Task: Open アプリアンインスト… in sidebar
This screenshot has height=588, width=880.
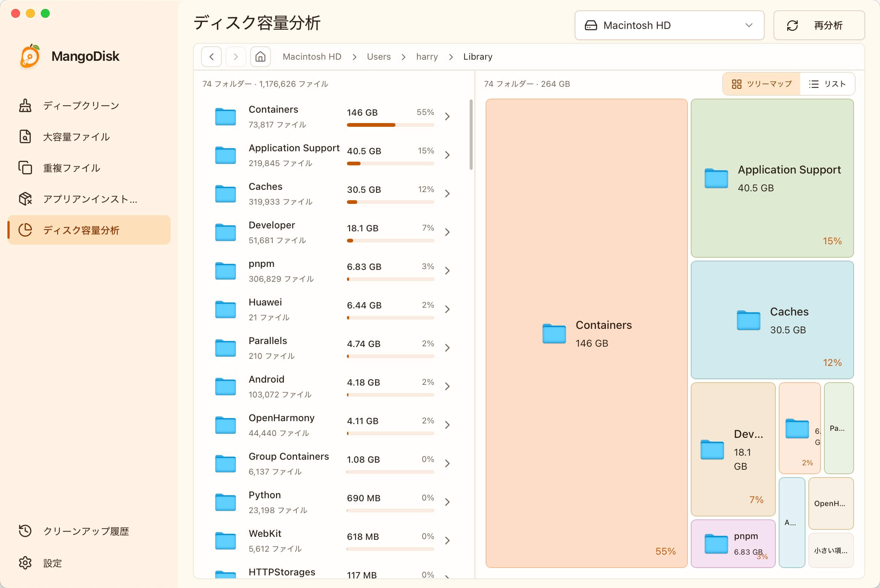Action: [89, 199]
